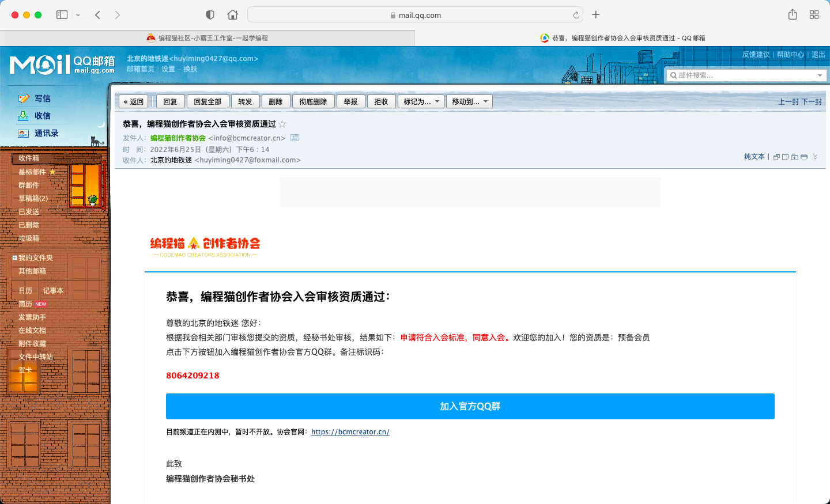Open the 记事本 notepad link
This screenshot has height=504, width=830.
point(53,290)
